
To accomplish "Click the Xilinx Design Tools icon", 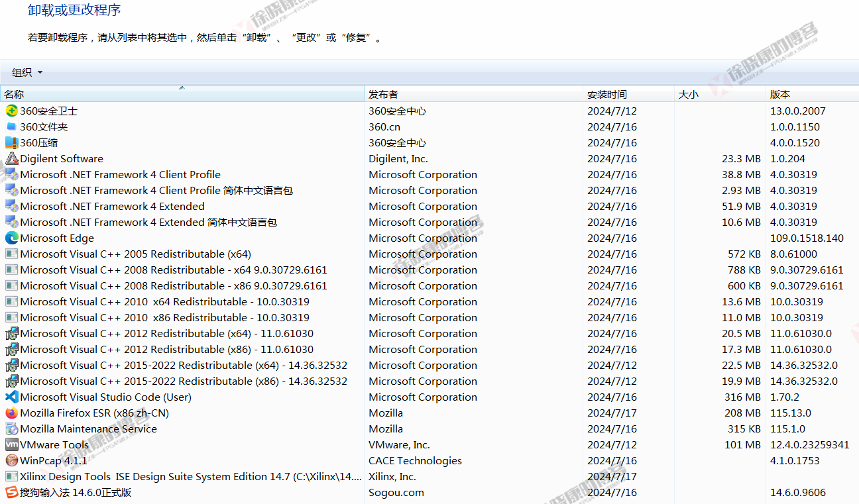I will click(11, 476).
